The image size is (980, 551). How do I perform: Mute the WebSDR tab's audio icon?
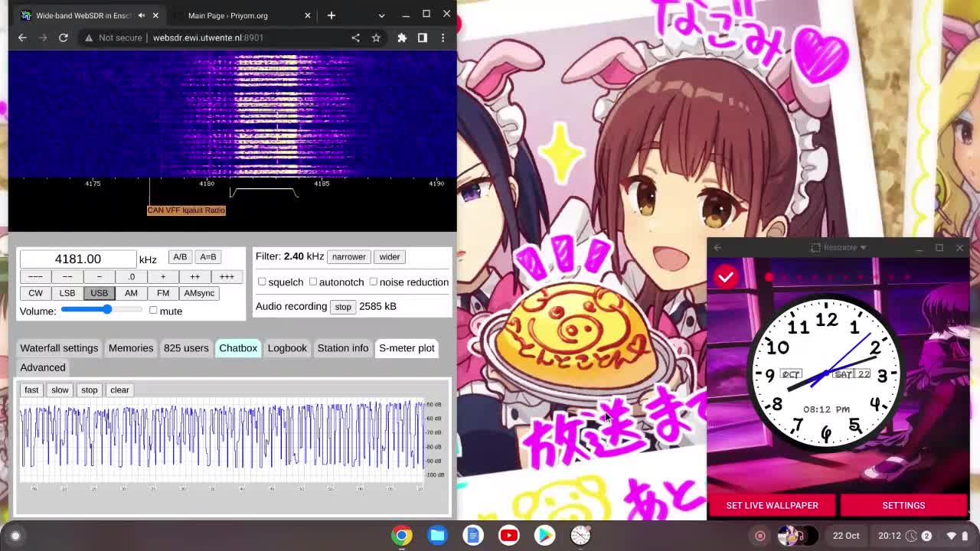141,15
